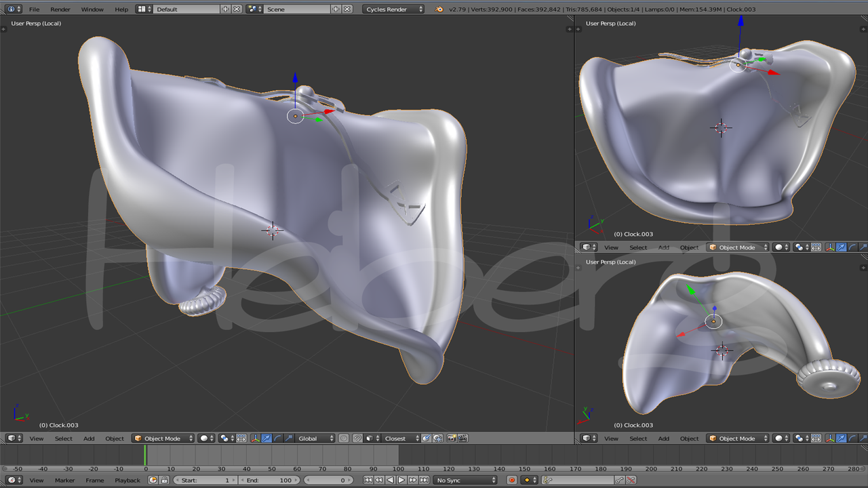Image resolution: width=868 pixels, height=488 pixels.
Task: Open Object Mode dropdown in top-right viewport
Action: pos(738,247)
